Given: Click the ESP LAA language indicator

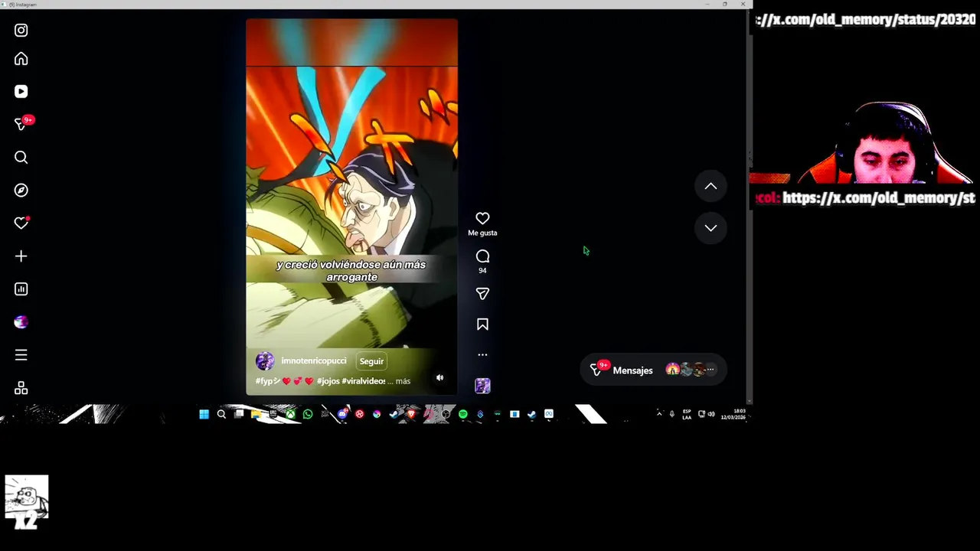Looking at the screenshot, I should click(687, 414).
